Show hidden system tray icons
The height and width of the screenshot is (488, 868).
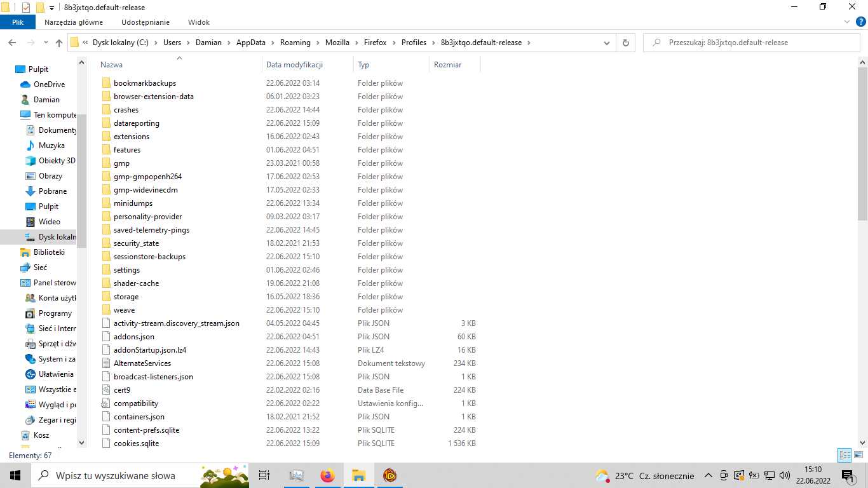tap(709, 475)
